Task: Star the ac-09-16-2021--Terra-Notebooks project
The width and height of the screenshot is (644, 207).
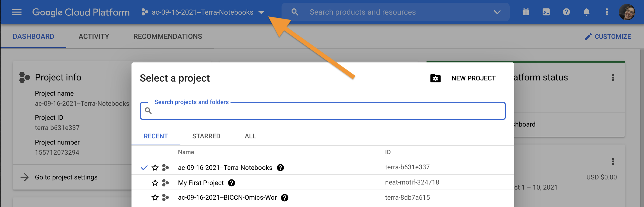Action: coord(155,168)
